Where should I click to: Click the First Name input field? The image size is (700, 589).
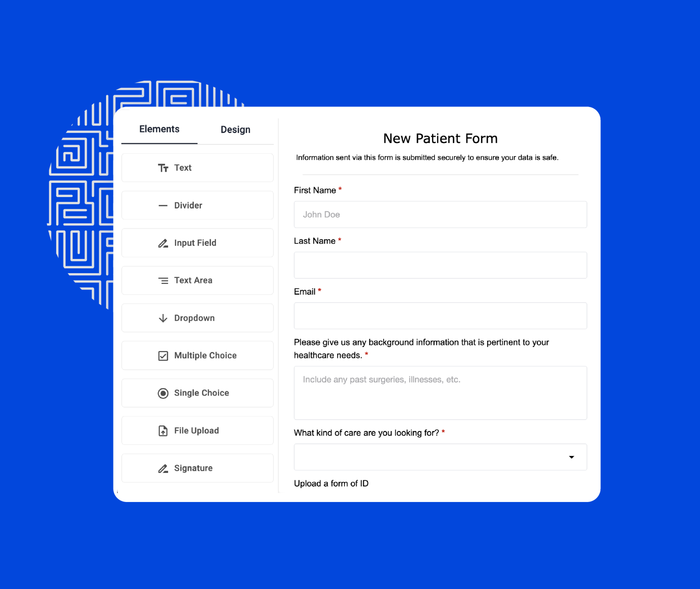(x=439, y=215)
